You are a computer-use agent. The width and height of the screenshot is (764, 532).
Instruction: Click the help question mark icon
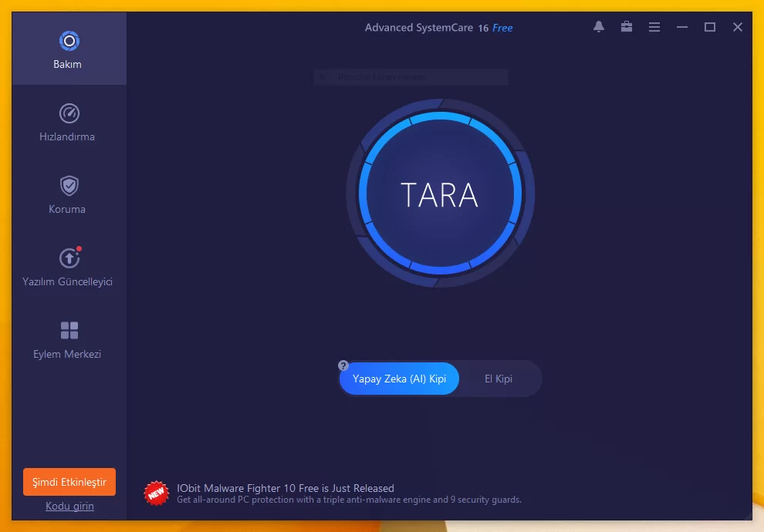[343, 365]
